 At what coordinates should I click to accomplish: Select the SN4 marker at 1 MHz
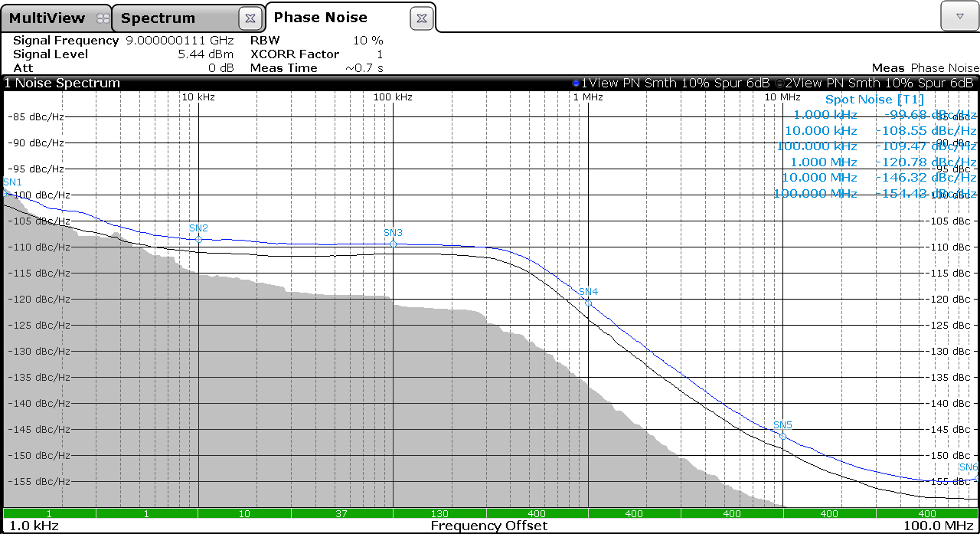click(588, 303)
